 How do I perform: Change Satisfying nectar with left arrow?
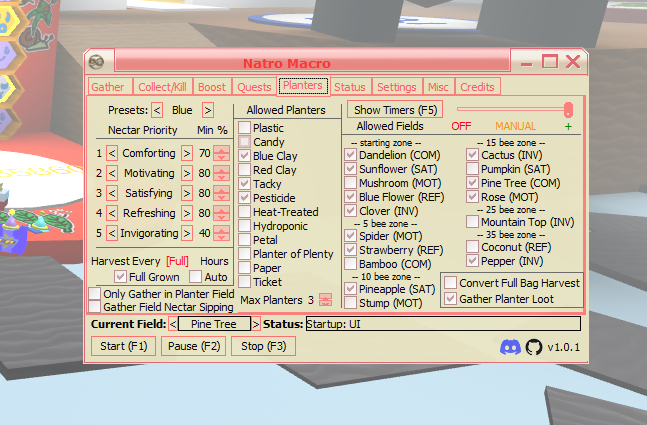point(112,193)
